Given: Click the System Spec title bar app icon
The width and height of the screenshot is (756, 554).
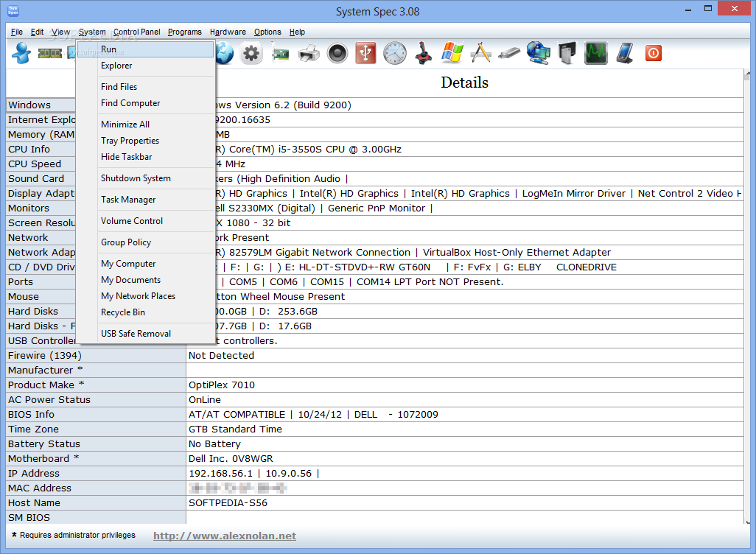Looking at the screenshot, I should 13,11.
